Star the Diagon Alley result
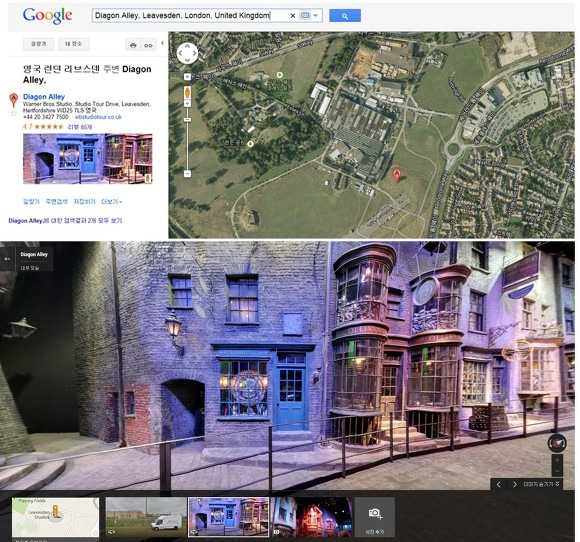 (x=14, y=113)
